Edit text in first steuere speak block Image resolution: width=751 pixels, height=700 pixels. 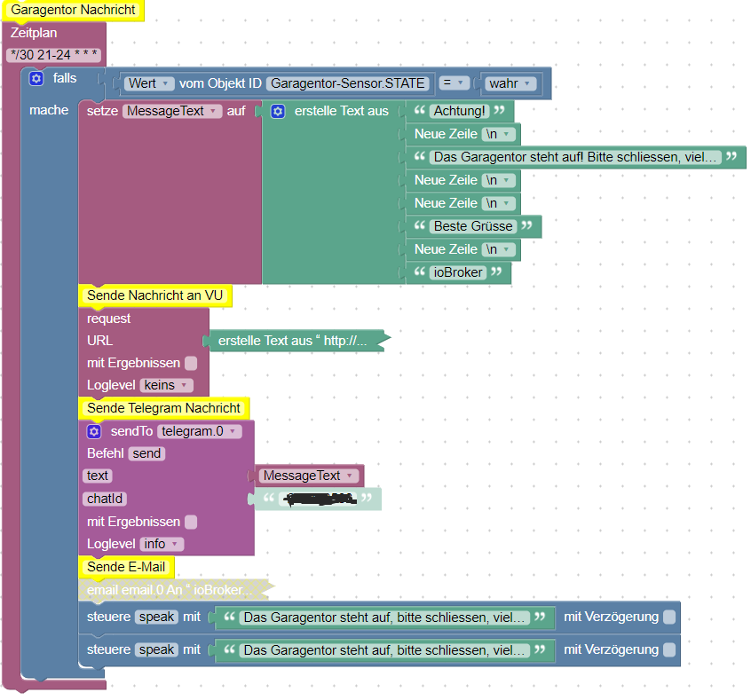(x=384, y=617)
